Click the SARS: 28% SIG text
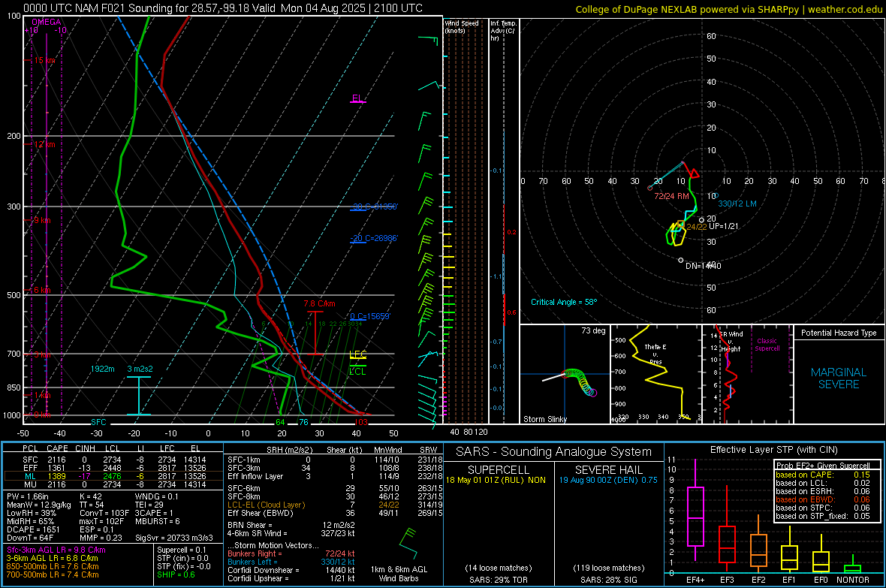The image size is (886, 588). tap(608, 580)
